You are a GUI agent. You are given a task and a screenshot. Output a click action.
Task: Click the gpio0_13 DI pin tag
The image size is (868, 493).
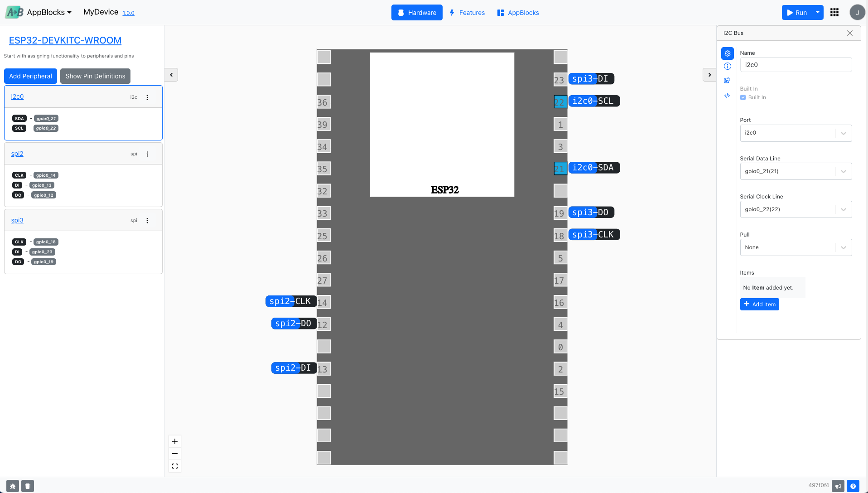coord(42,185)
